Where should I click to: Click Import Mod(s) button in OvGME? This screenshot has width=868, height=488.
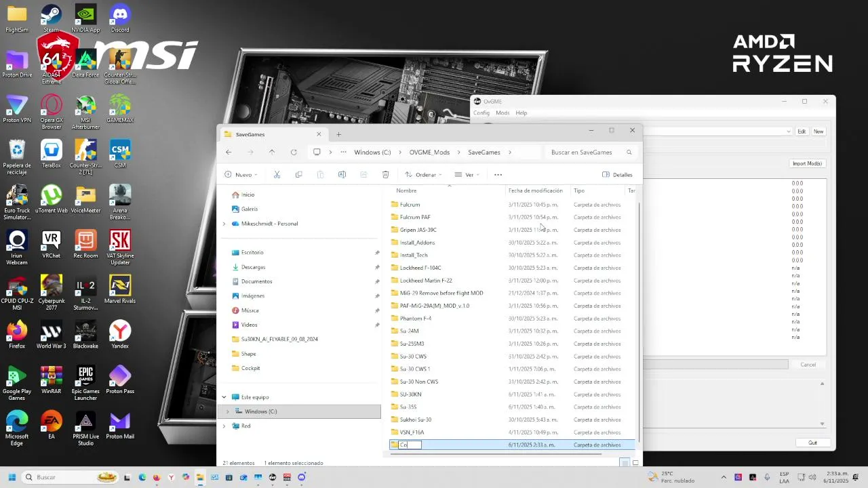(807, 163)
